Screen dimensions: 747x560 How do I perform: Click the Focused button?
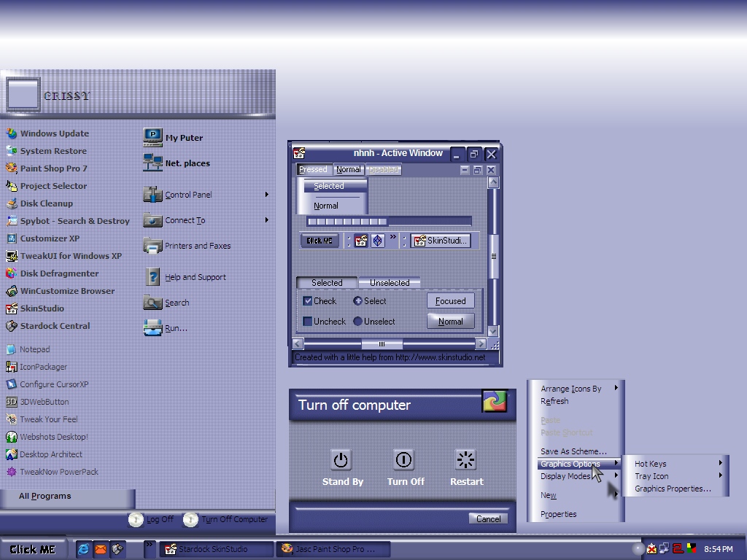pyautogui.click(x=450, y=301)
